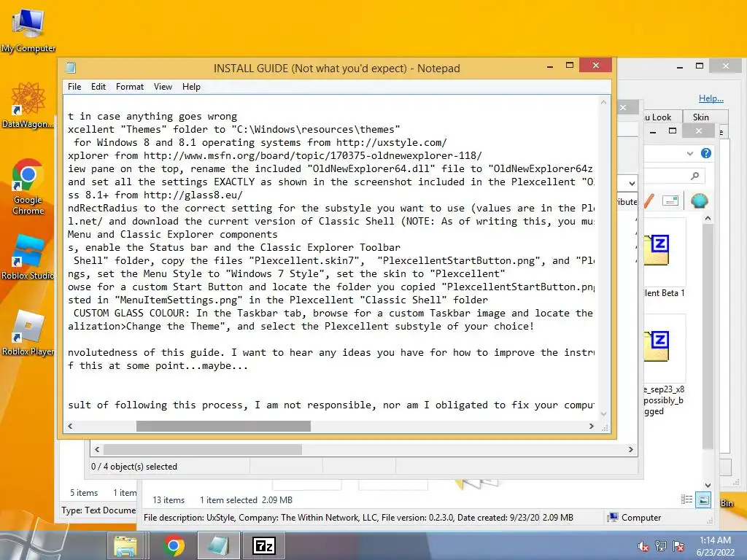This screenshot has height=560, width=747.
Task: Select the DataWagon desktop shortcut
Action: (x=28, y=105)
